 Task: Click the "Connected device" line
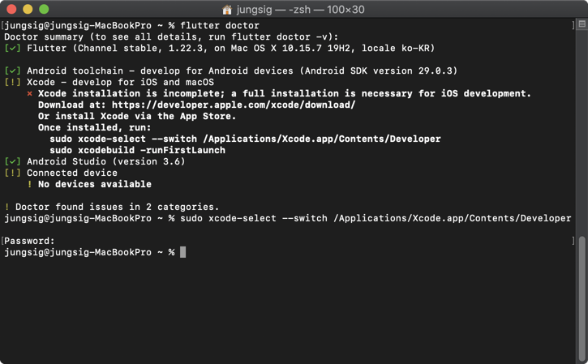[x=72, y=173]
